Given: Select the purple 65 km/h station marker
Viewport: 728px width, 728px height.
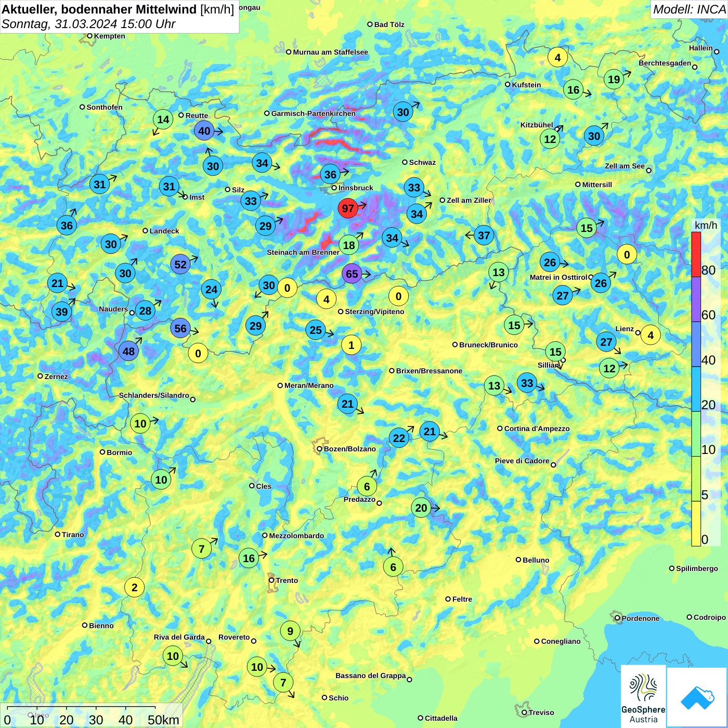Looking at the screenshot, I should point(352,274).
